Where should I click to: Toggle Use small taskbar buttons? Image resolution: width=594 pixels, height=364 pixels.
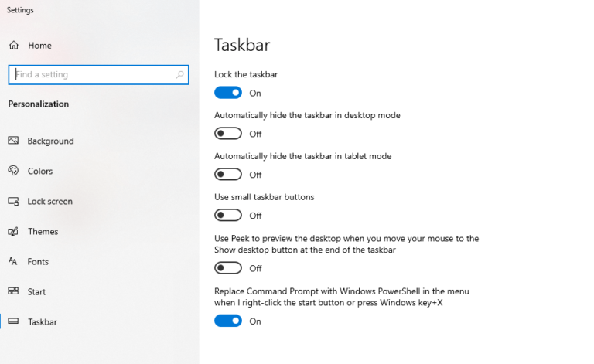point(228,216)
